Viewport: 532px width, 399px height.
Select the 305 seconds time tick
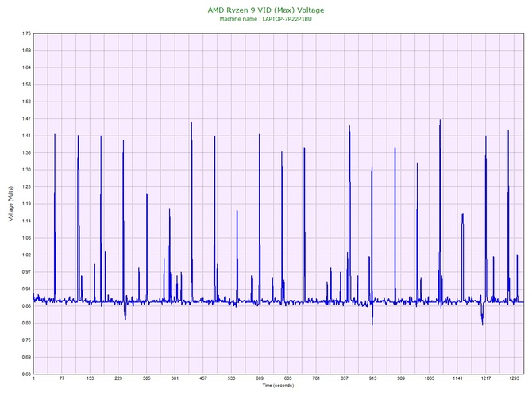(147, 378)
